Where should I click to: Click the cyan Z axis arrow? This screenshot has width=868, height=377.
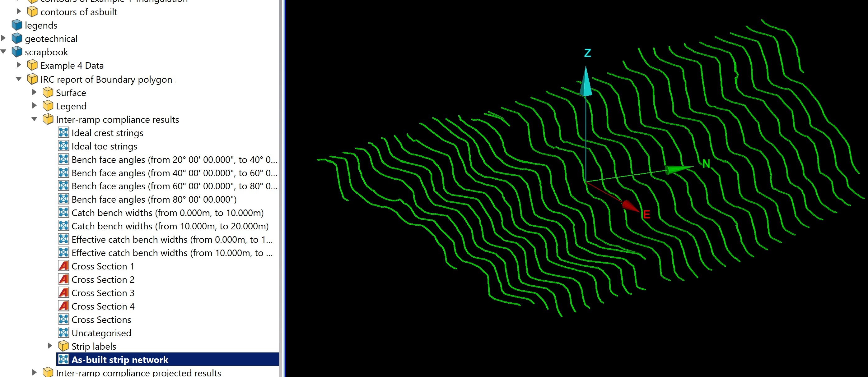pos(586,82)
